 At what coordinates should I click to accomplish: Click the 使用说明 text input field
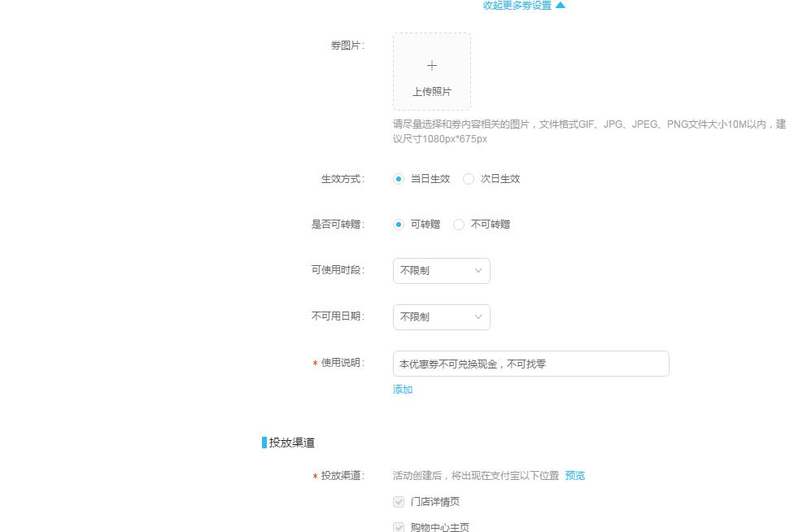tap(531, 364)
